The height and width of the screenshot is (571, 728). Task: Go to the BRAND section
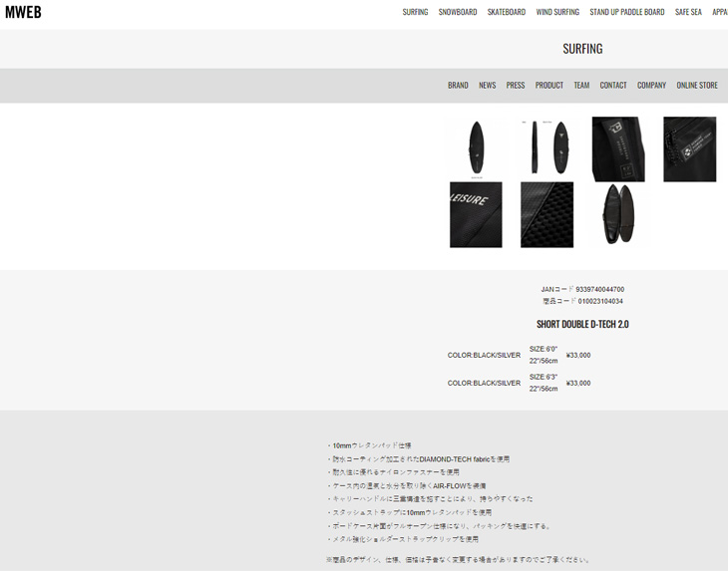[x=458, y=86]
